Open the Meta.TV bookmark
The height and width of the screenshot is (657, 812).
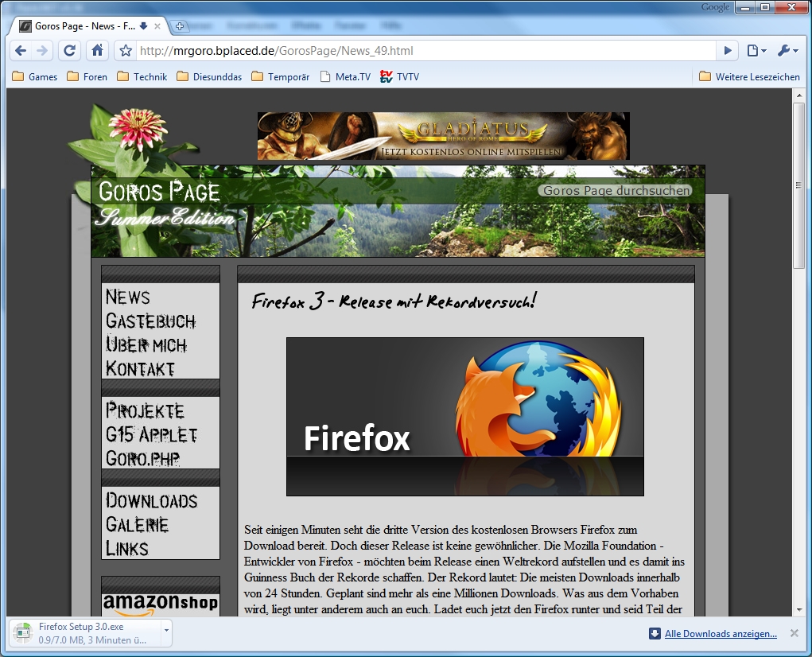pyautogui.click(x=345, y=77)
